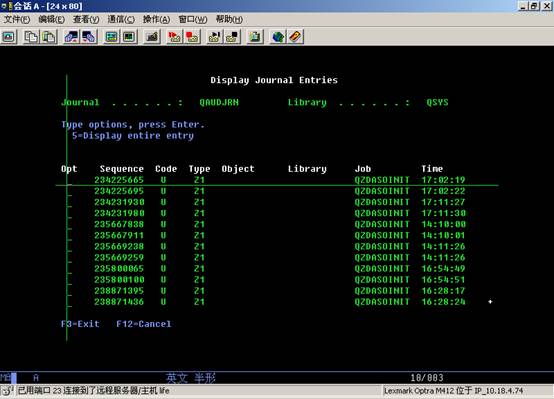Screen dimensions: 554x399
Task: Click Opt field for sequence 235669238
Action: (69, 246)
